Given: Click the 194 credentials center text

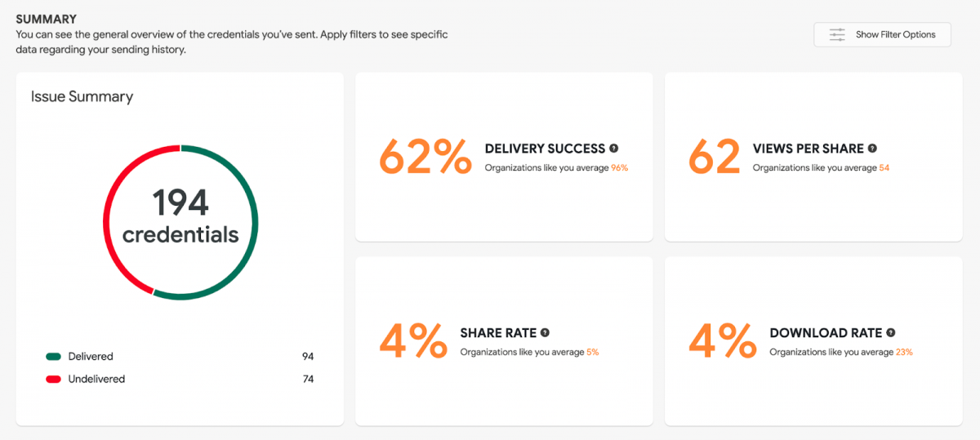Looking at the screenshot, I should (x=180, y=216).
